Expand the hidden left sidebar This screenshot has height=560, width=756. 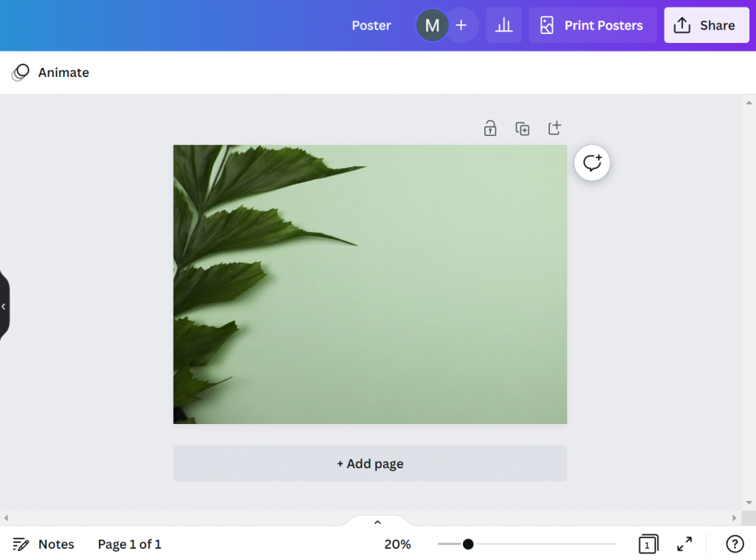pyautogui.click(x=4, y=306)
